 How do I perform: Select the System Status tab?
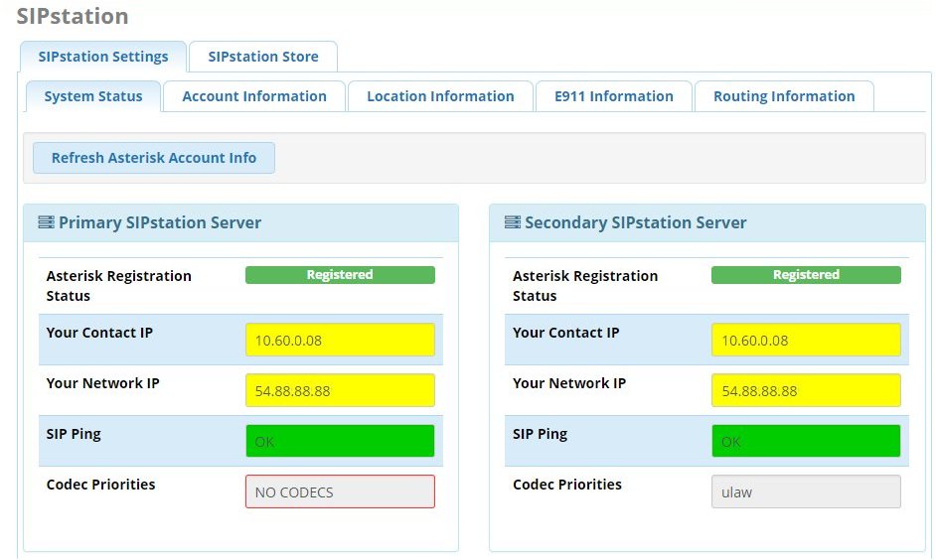pyautogui.click(x=93, y=96)
